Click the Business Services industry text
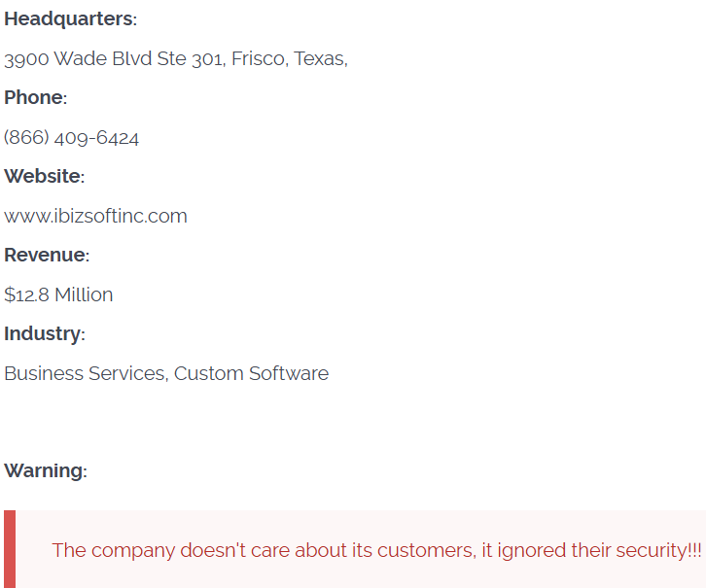Viewport: 706px width, 588px height. coord(85,373)
